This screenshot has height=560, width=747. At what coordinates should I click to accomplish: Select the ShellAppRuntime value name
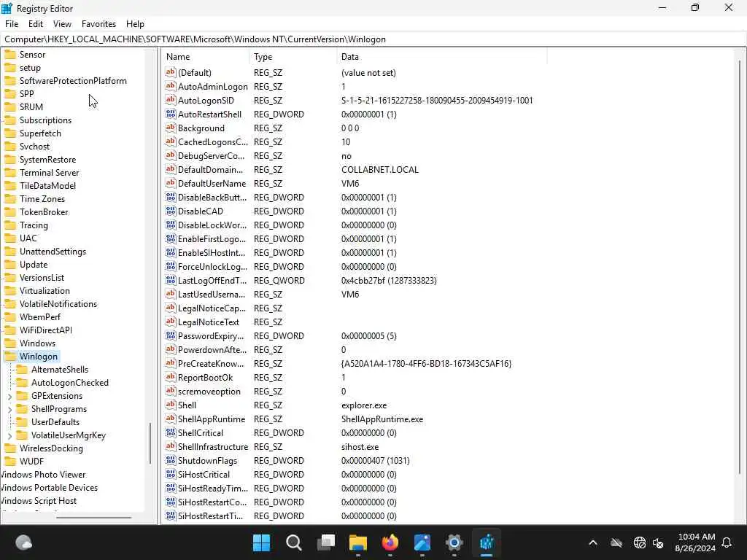[x=212, y=419]
